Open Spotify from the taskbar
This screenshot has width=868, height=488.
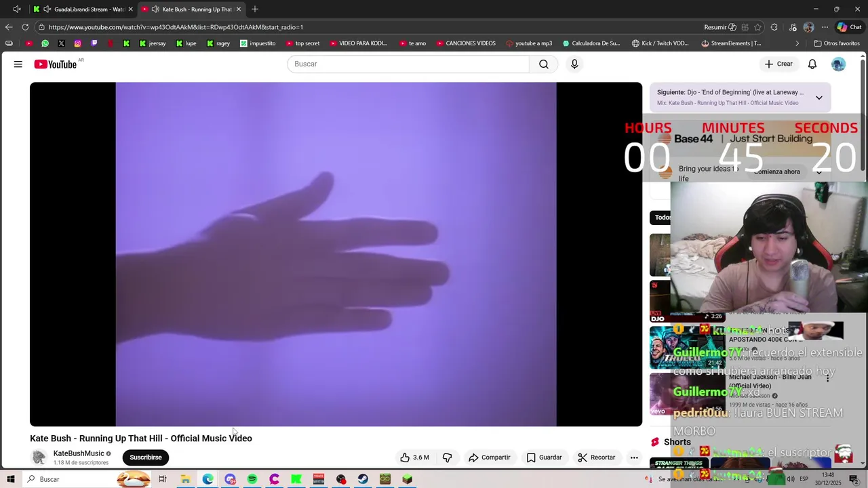click(x=252, y=479)
